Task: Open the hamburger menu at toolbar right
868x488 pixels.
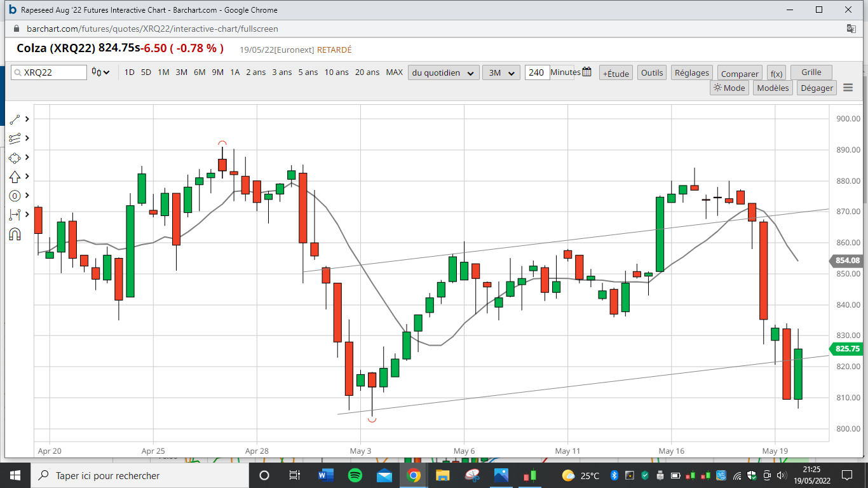Action: [x=848, y=88]
